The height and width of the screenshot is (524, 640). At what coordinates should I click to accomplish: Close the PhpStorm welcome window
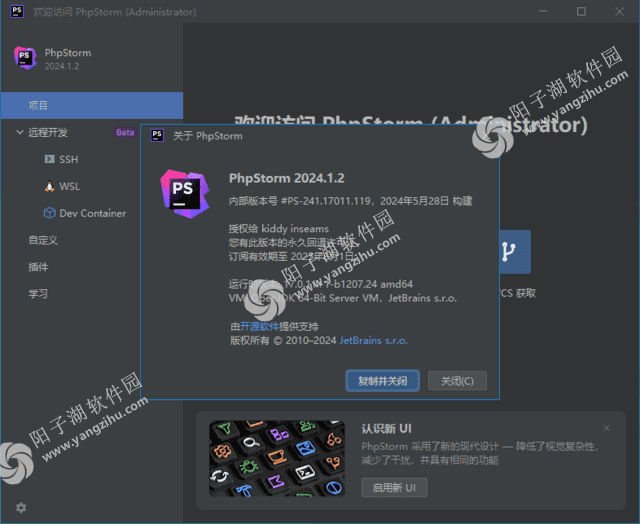tap(619, 11)
